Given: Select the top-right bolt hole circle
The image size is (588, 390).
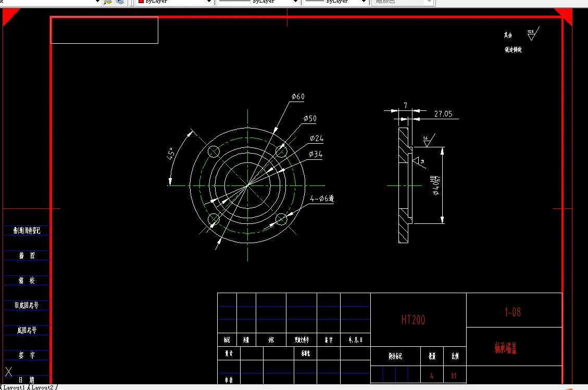Looking at the screenshot, I should [281, 152].
